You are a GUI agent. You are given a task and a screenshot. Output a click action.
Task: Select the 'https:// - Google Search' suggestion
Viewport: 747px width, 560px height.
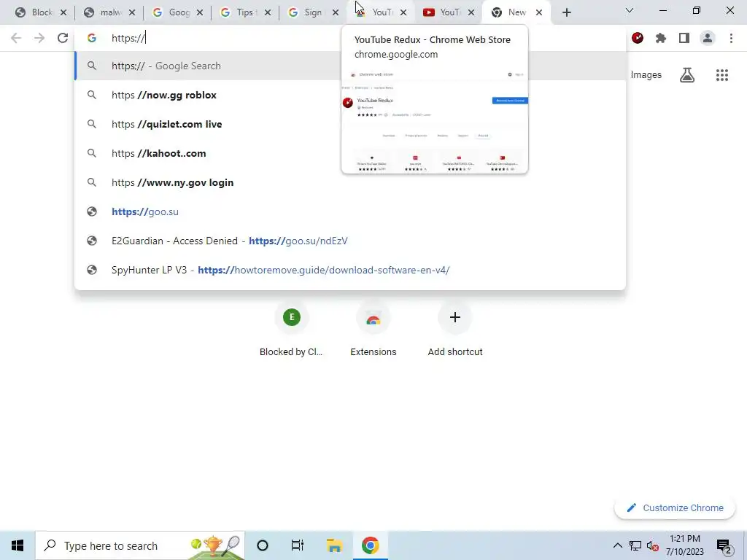[x=350, y=66]
